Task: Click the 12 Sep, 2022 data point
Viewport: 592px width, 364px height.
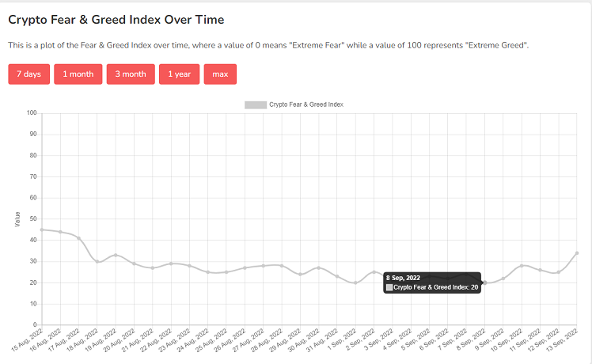Action: [559, 272]
